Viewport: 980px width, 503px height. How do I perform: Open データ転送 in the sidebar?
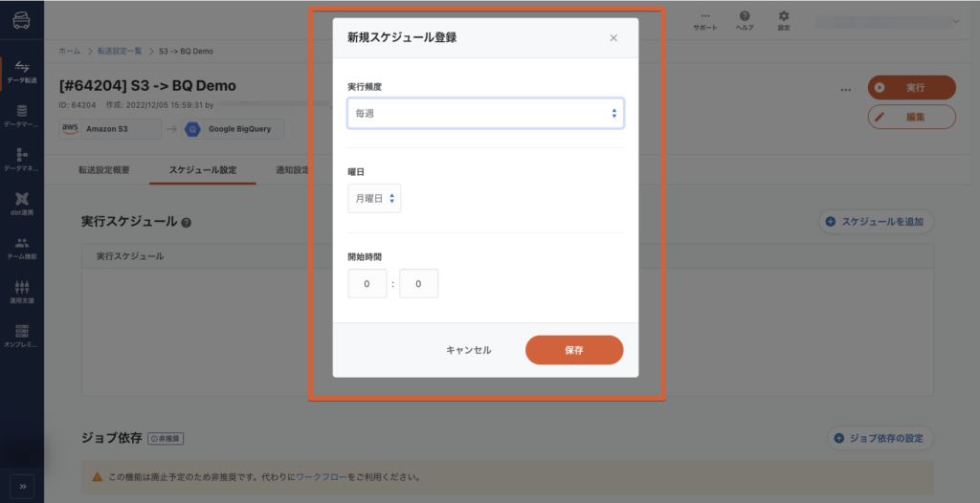click(22, 72)
